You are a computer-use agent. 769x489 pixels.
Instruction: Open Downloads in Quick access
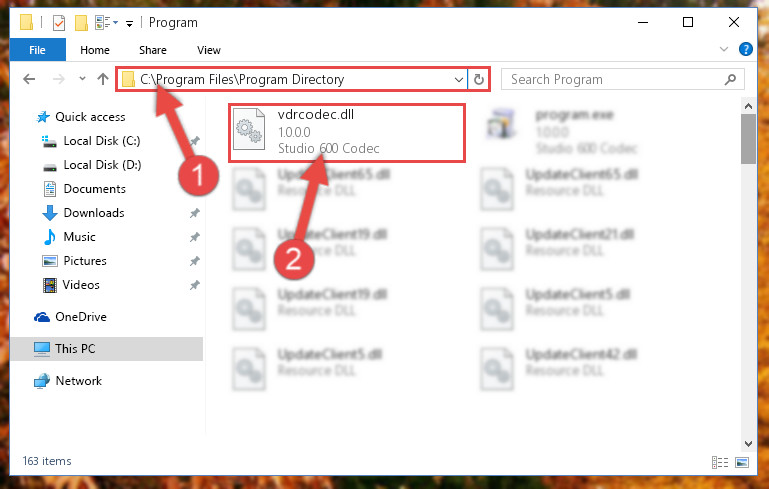[x=94, y=213]
